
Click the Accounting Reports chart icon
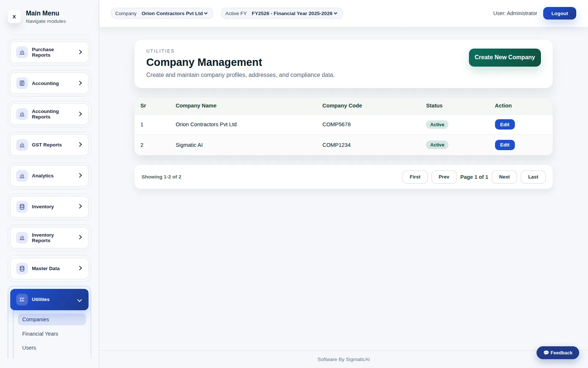tap(22, 114)
